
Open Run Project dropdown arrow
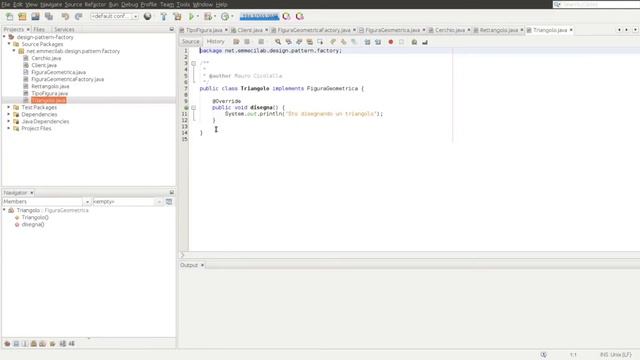click(x=198, y=16)
